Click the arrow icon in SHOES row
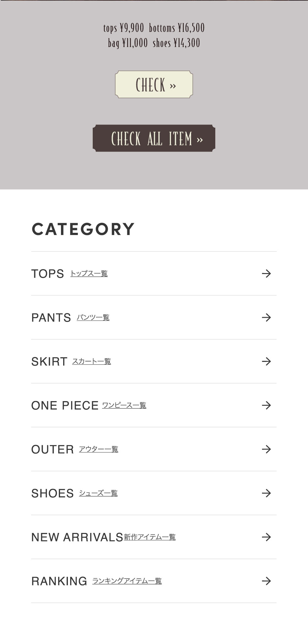This screenshot has height=644, width=308. pyautogui.click(x=266, y=493)
